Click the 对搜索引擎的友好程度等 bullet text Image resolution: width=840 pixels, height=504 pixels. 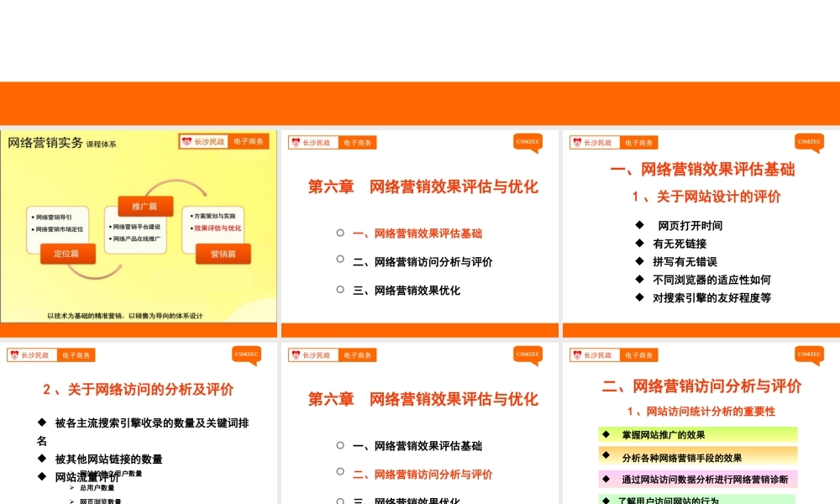click(x=711, y=297)
